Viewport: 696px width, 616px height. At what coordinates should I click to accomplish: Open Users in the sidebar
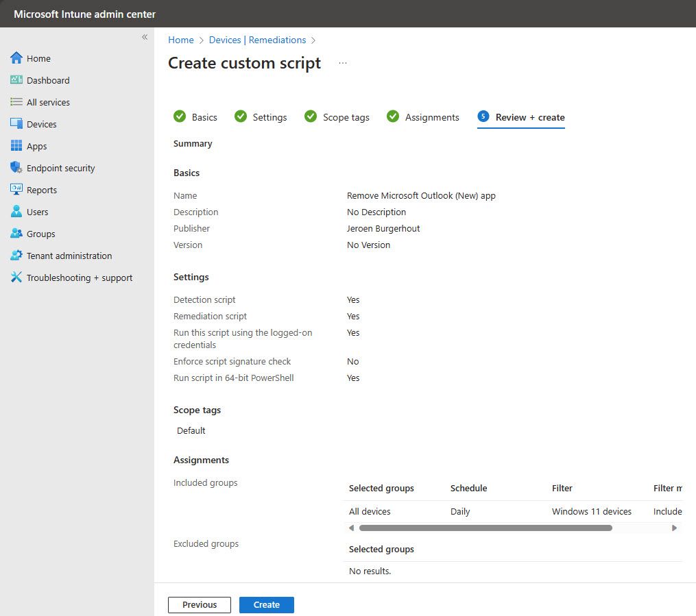point(29,212)
